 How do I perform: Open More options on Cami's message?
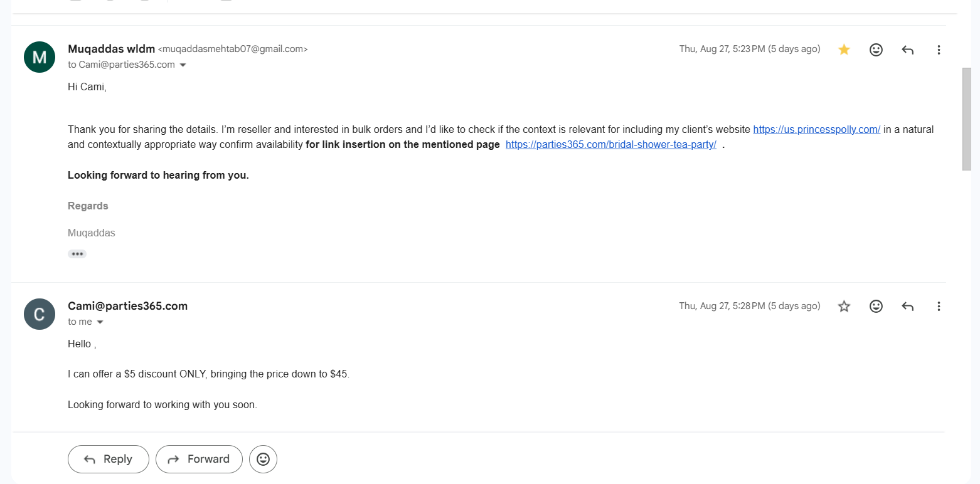coord(939,306)
